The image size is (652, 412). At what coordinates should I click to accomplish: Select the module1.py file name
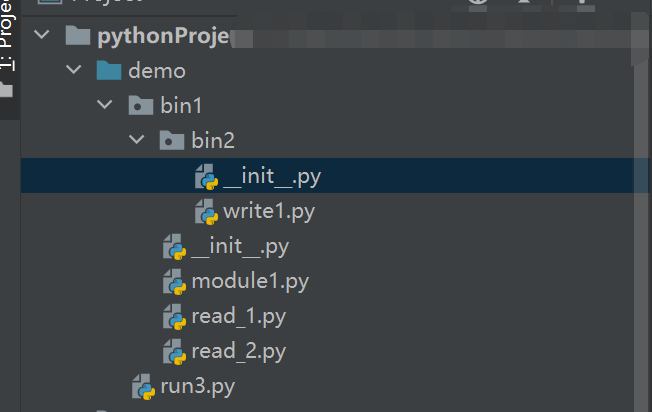click(x=250, y=282)
